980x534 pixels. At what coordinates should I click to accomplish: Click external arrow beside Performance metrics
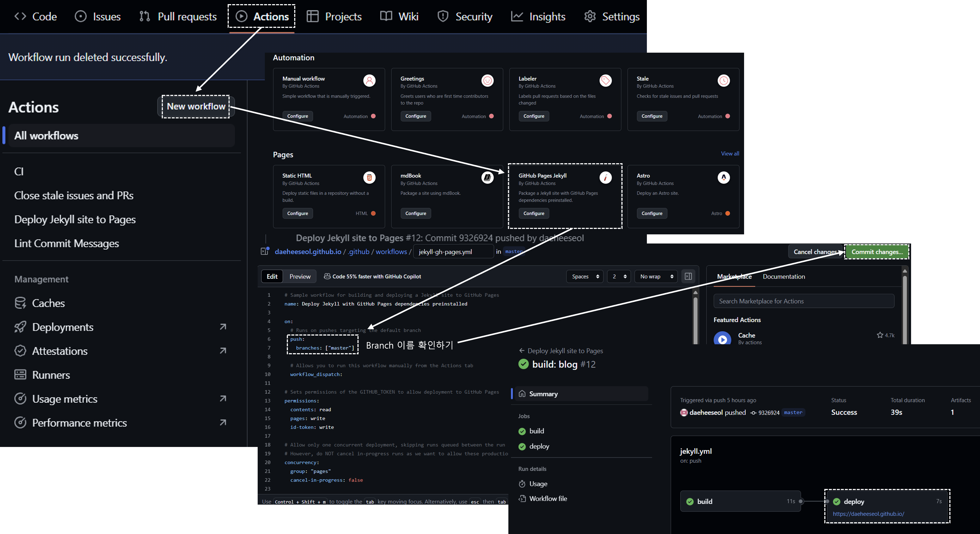tap(223, 423)
